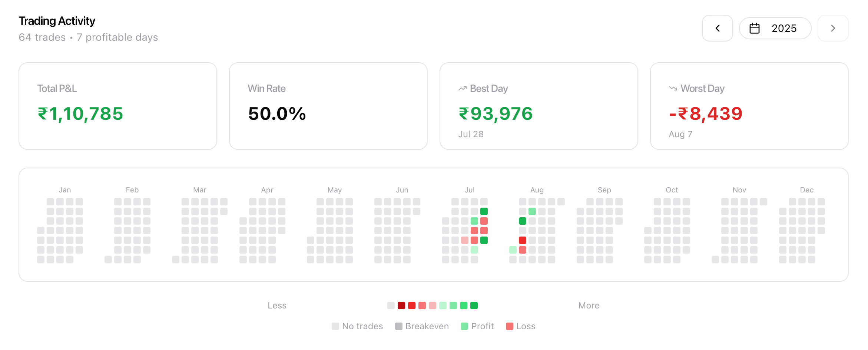Advance to the next year
The width and height of the screenshot is (868, 350).
833,28
